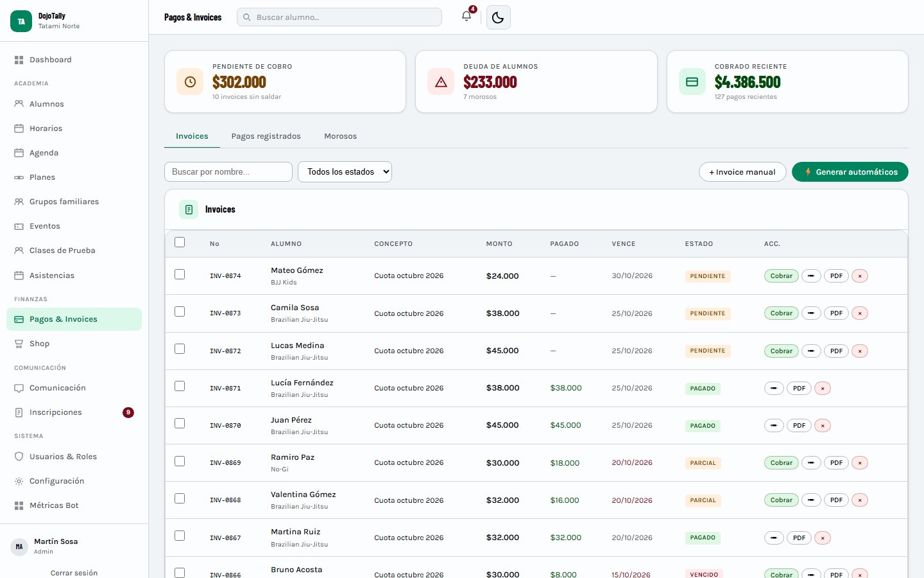Toggle the select-all invoices checkbox
The image size is (924, 578).
pyautogui.click(x=180, y=242)
